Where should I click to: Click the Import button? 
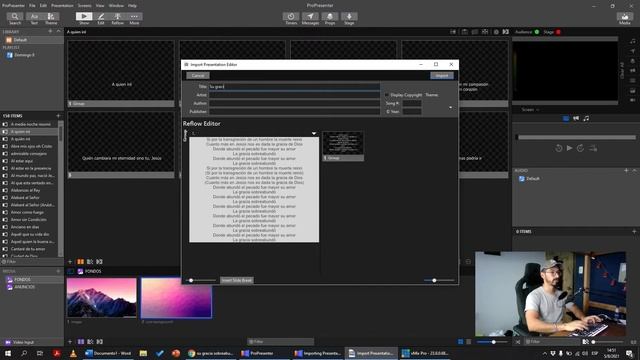coord(442,76)
